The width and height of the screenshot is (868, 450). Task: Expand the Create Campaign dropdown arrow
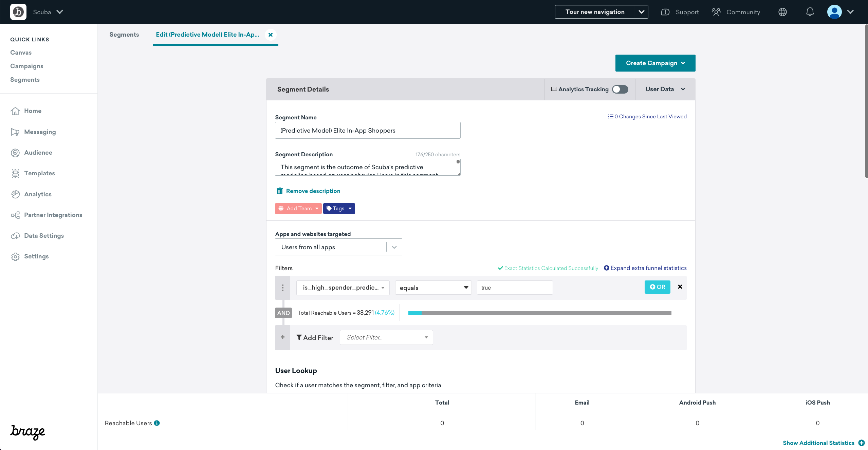(684, 62)
